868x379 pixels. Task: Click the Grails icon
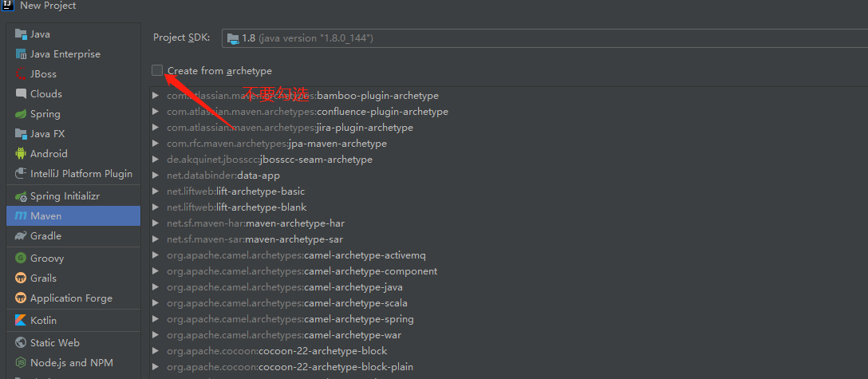[21, 278]
